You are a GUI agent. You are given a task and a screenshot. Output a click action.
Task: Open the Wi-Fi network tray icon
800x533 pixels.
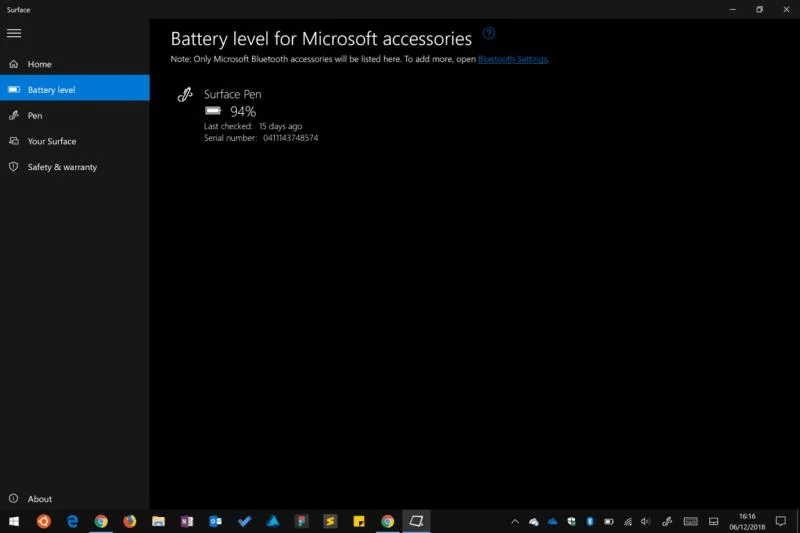[x=628, y=521]
